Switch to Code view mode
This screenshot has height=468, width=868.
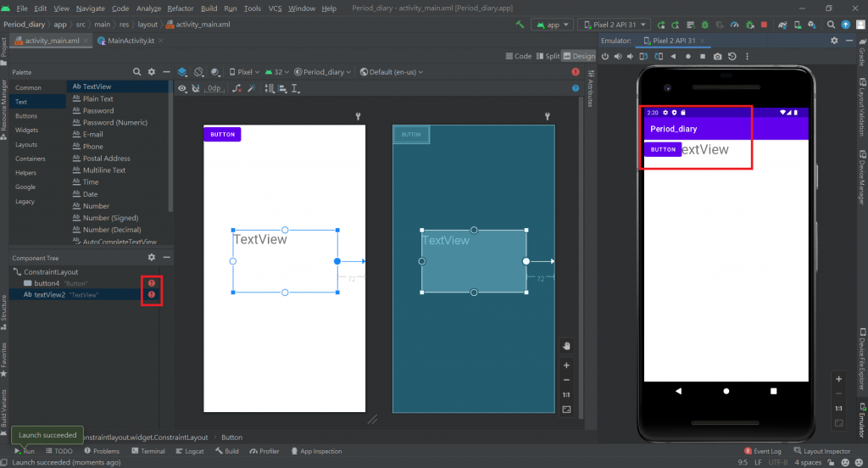pos(519,56)
